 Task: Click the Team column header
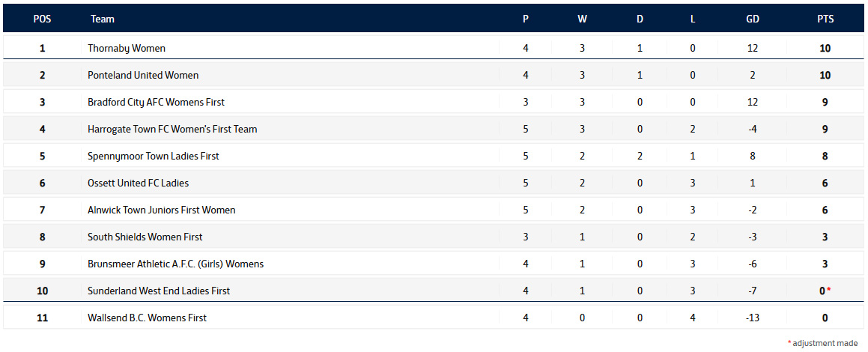coord(103,19)
